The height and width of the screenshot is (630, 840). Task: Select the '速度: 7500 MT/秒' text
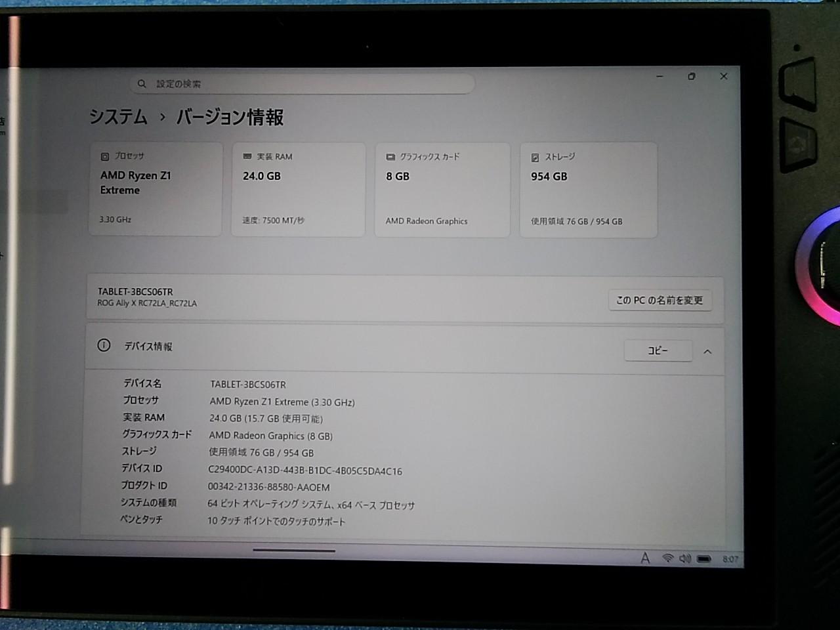274,220
